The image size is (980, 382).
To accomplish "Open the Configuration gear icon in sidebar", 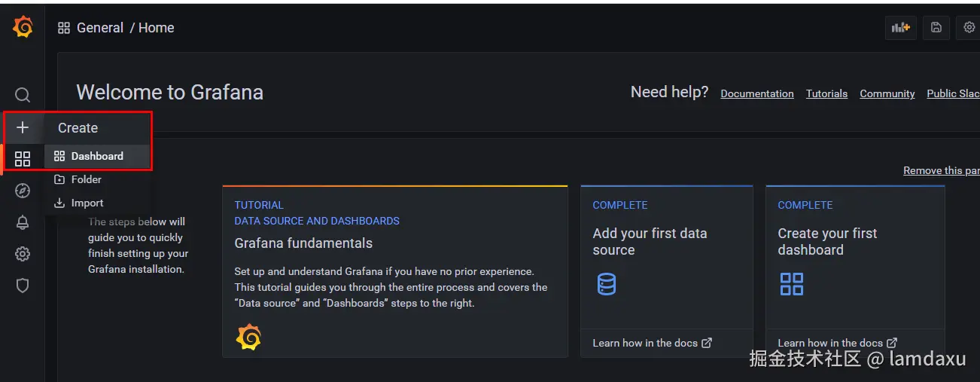I will click(x=23, y=254).
